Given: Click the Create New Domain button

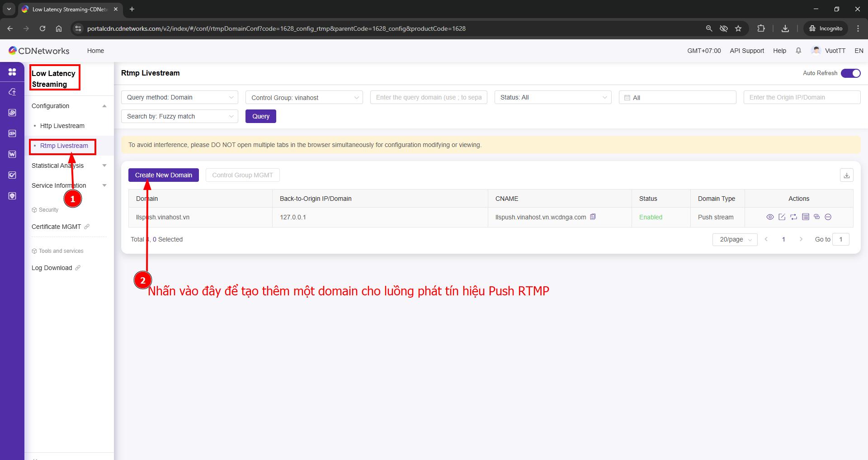Looking at the screenshot, I should 163,175.
